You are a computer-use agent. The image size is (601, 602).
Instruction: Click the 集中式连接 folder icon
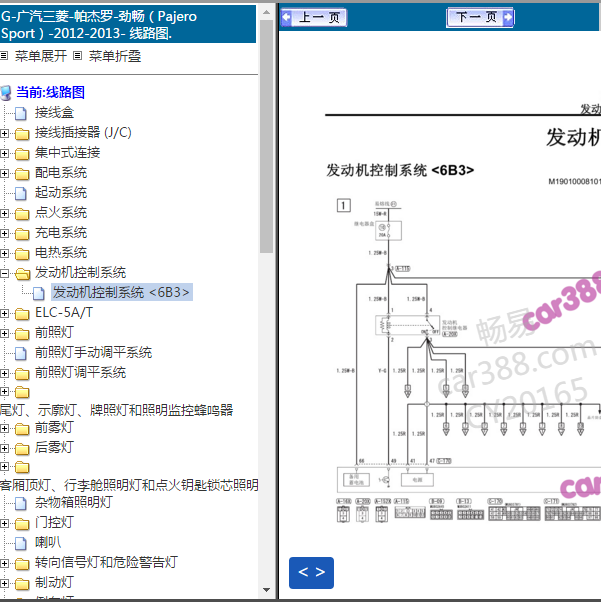tap(22, 154)
